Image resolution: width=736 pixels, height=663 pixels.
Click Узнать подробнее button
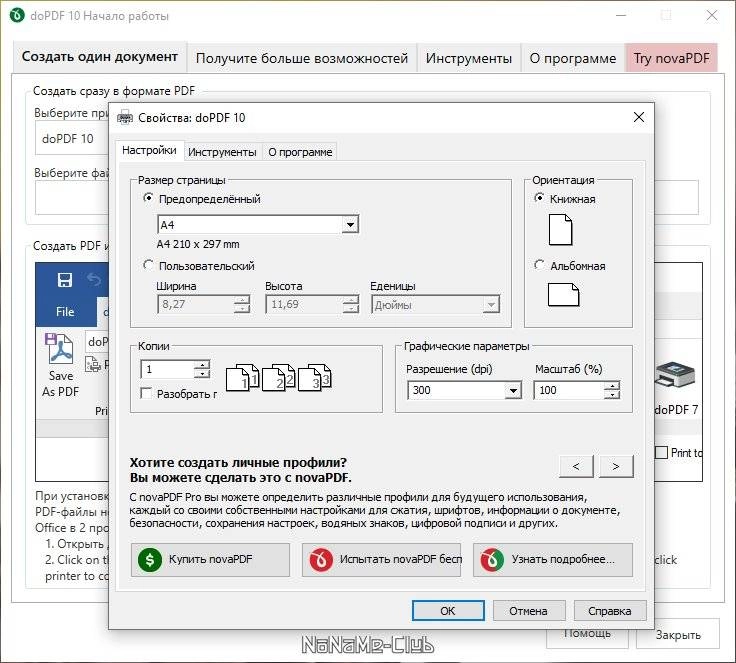[x=553, y=560]
